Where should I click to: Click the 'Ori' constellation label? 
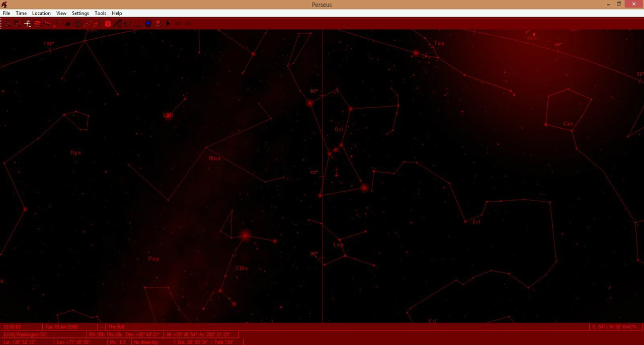pyautogui.click(x=339, y=129)
